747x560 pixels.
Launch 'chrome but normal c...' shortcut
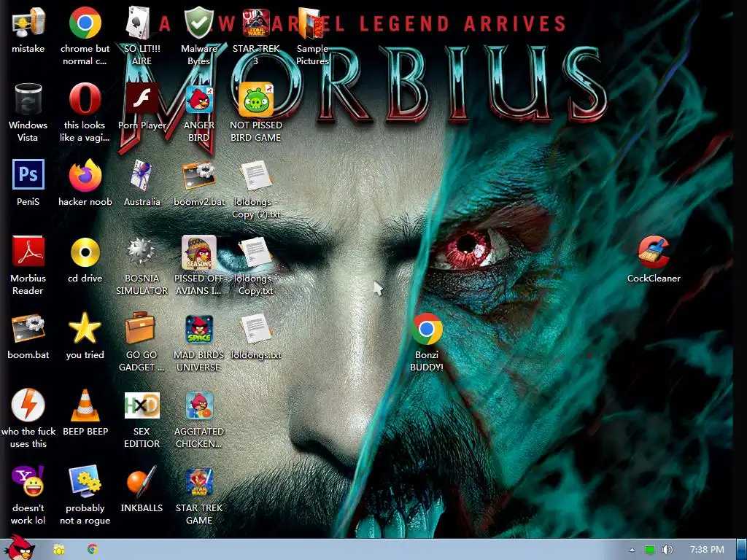[85, 23]
